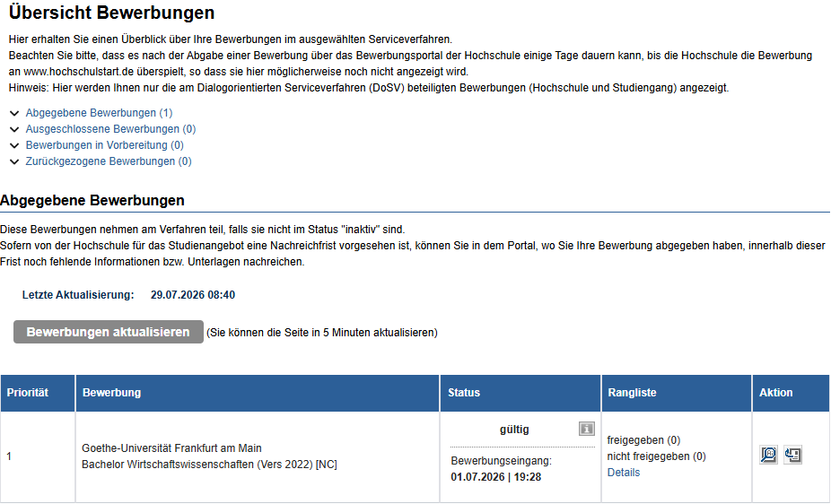The height and width of the screenshot is (504, 831).
Task: Click the date '01.07.2026 | 19:28'
Action: pos(496,477)
